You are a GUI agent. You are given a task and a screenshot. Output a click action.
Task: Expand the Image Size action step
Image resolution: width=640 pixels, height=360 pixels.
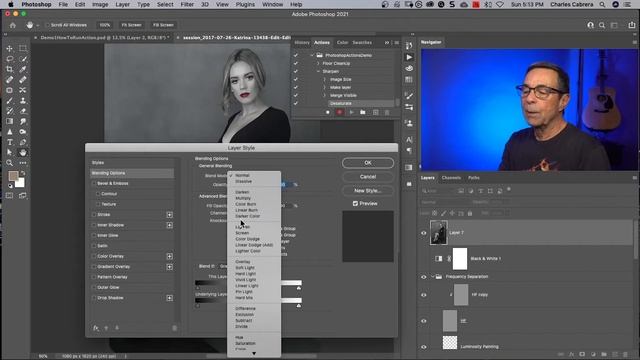[x=324, y=80]
